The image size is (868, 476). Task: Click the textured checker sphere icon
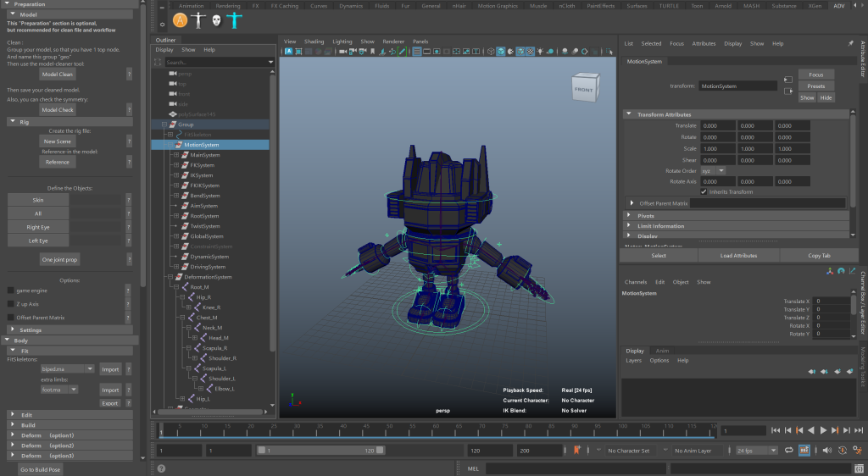point(530,52)
